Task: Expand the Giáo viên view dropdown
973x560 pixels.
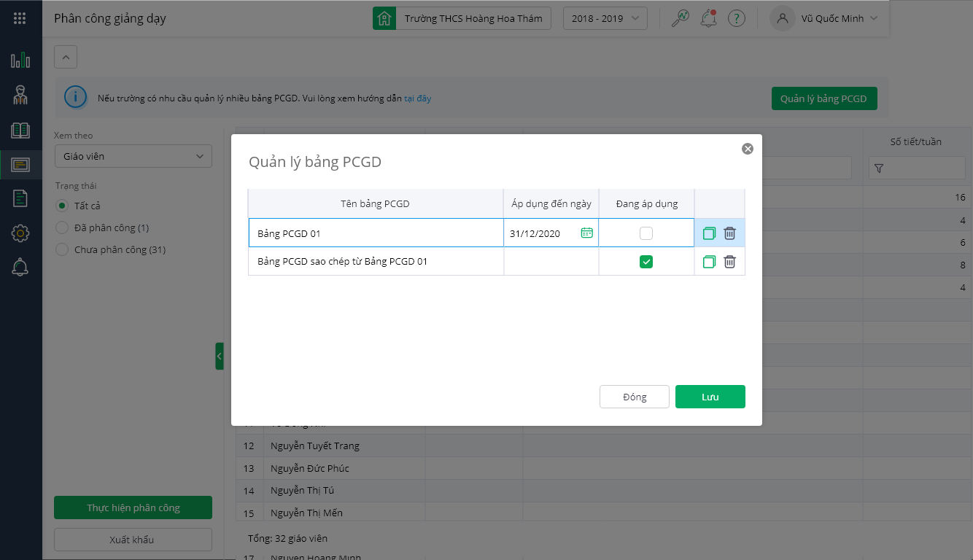Action: (x=133, y=156)
